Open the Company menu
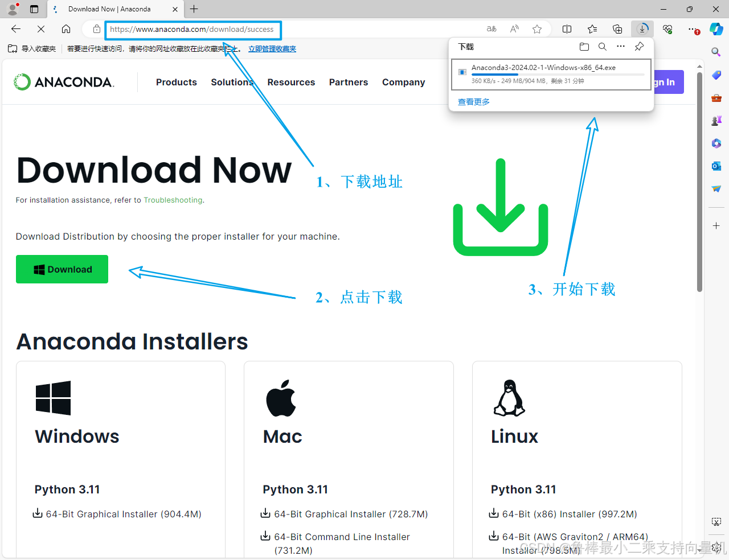This screenshot has width=729, height=560. pyautogui.click(x=404, y=83)
